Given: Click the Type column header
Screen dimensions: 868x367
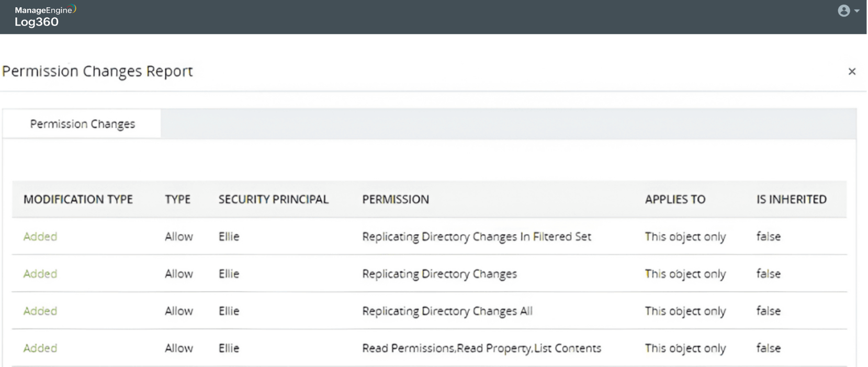Looking at the screenshot, I should tap(177, 199).
